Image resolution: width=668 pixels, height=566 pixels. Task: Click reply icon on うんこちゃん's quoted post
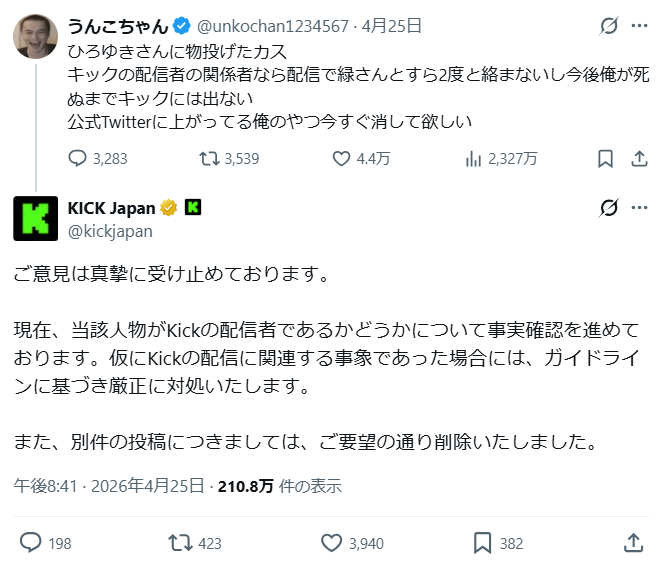tap(79, 158)
